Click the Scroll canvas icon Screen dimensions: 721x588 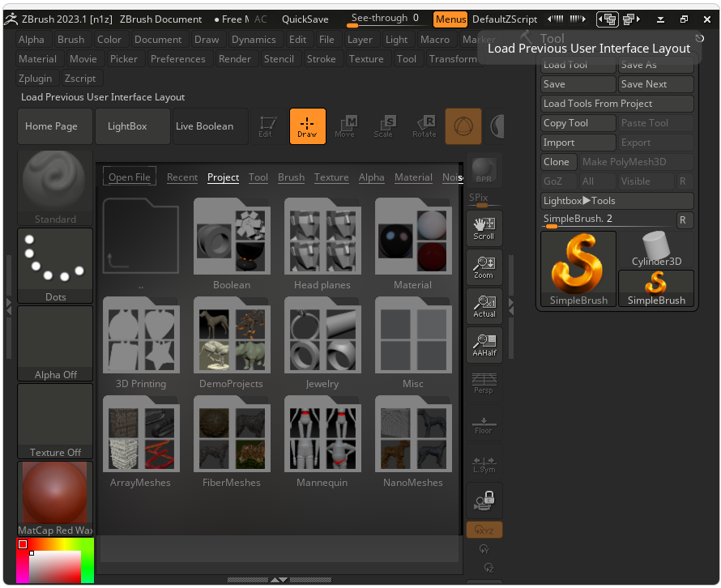point(484,228)
